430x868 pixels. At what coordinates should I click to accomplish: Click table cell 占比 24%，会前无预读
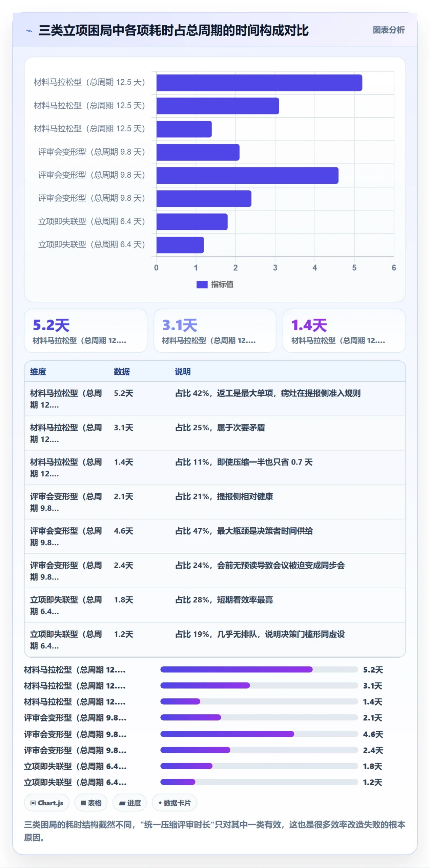pos(260,566)
